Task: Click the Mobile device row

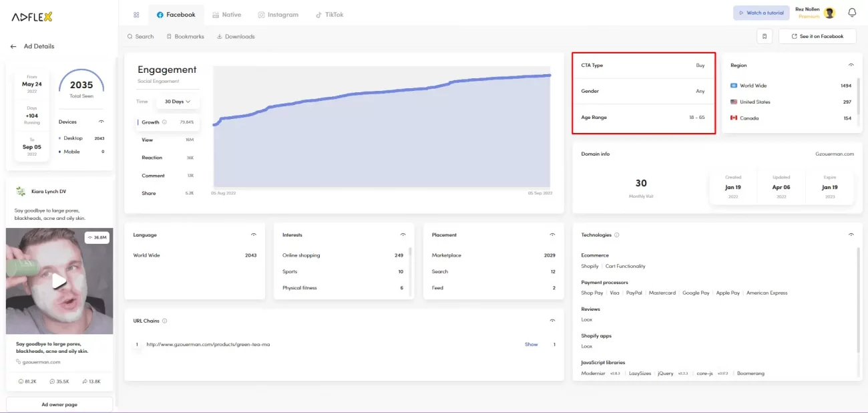Action: [81, 152]
